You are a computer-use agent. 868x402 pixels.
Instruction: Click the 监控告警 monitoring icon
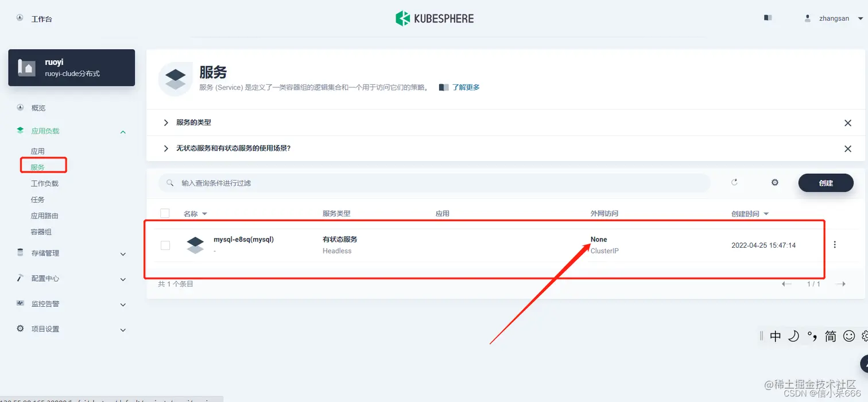20,304
